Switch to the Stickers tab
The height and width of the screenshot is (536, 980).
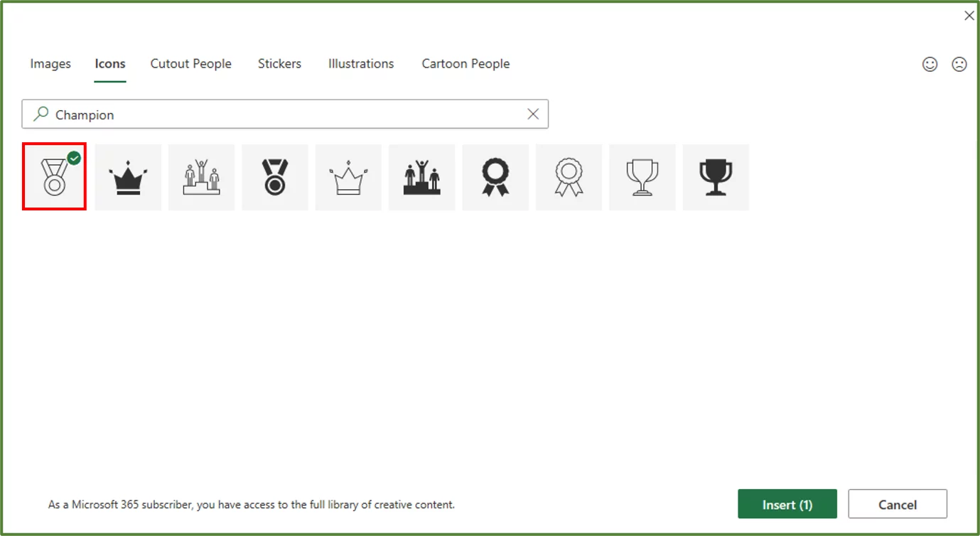(279, 63)
